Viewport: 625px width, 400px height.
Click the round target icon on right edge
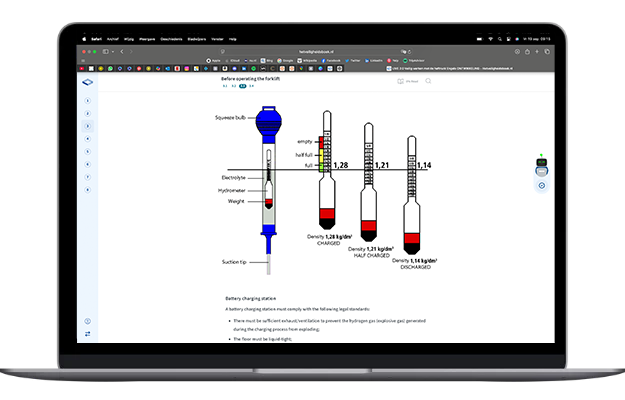tap(541, 185)
